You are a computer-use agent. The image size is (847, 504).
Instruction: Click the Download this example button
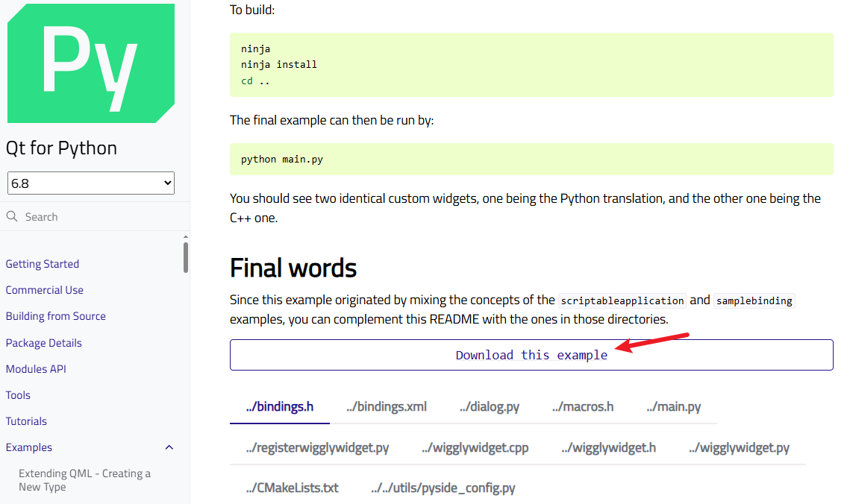tap(531, 355)
